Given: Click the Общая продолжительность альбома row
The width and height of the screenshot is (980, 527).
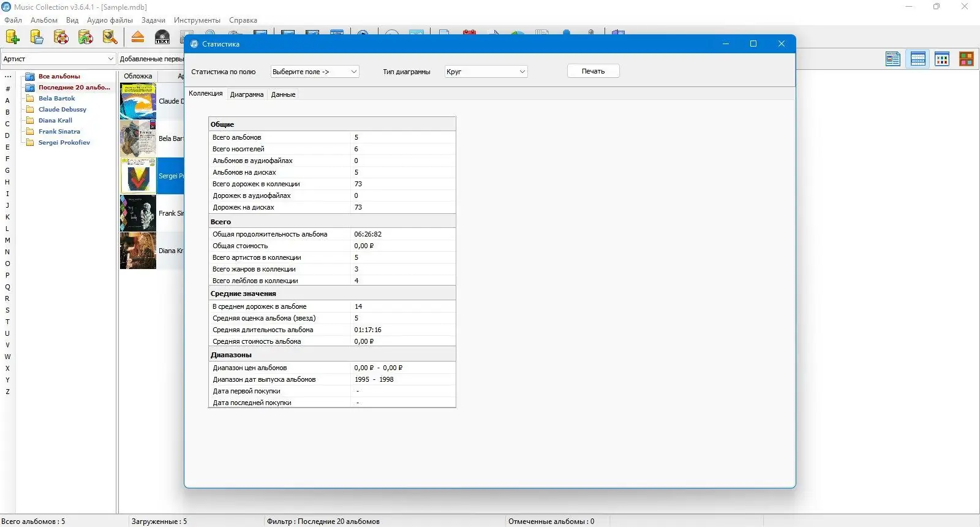Looking at the screenshot, I should point(332,234).
